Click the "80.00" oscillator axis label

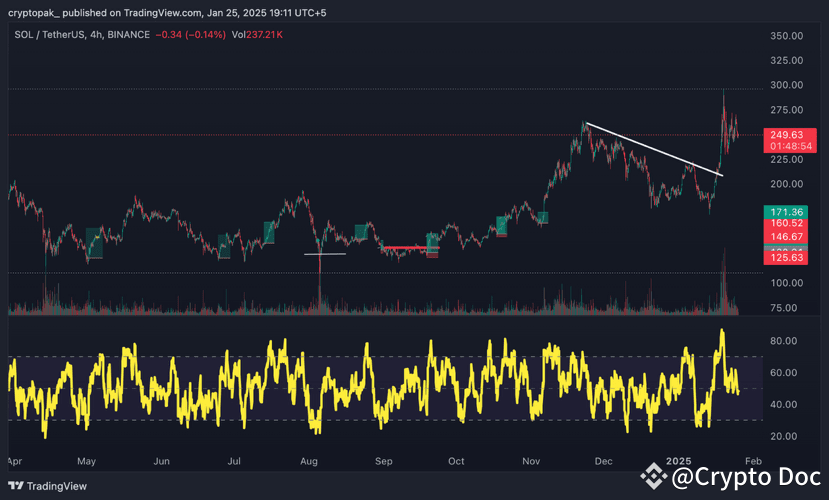(x=784, y=341)
